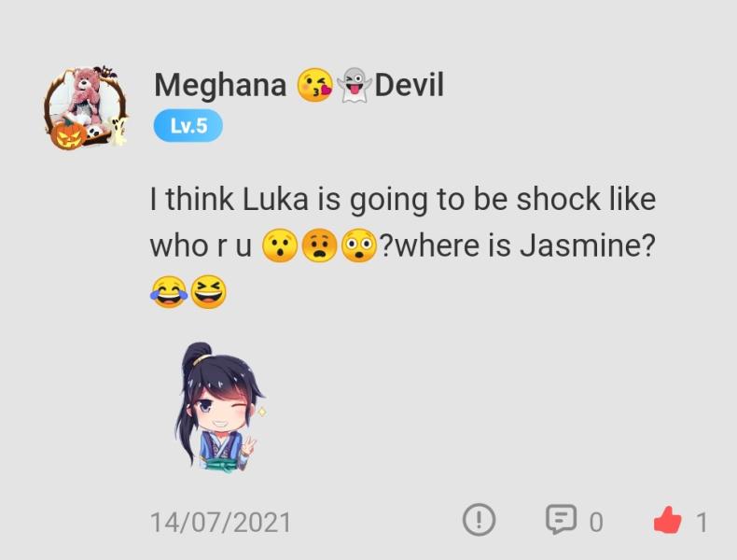
Task: Click the reply count number 0
Action: point(596,523)
